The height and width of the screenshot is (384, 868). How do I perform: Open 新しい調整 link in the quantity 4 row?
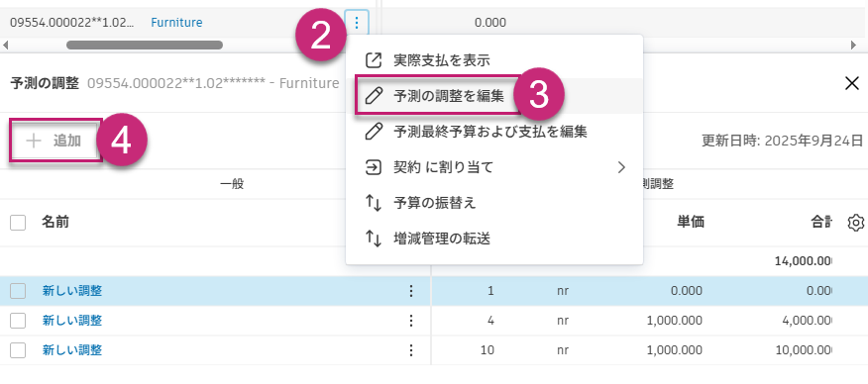coord(72,321)
